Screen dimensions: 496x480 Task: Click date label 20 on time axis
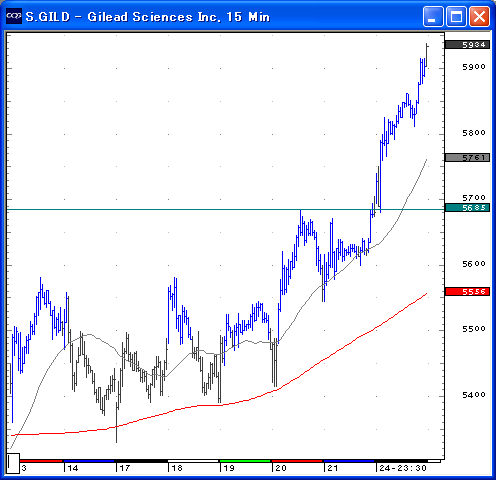point(281,468)
